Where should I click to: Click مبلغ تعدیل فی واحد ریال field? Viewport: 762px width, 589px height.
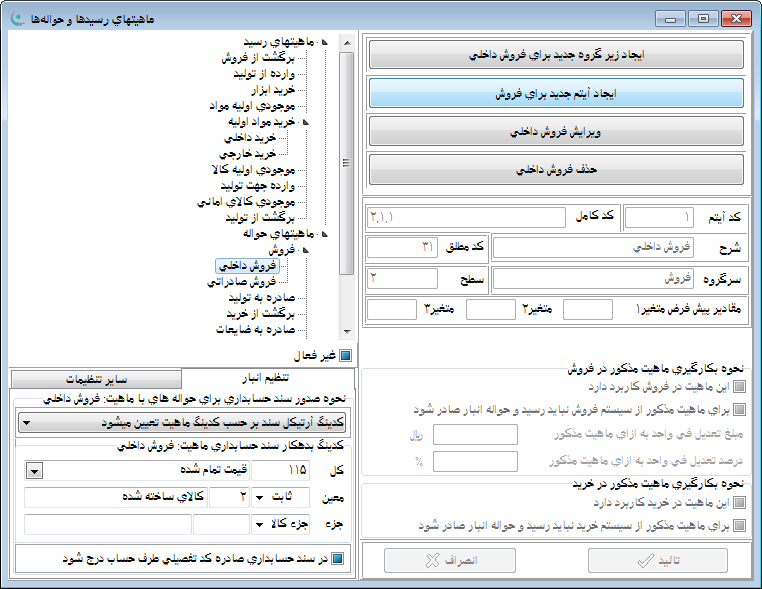[475, 434]
